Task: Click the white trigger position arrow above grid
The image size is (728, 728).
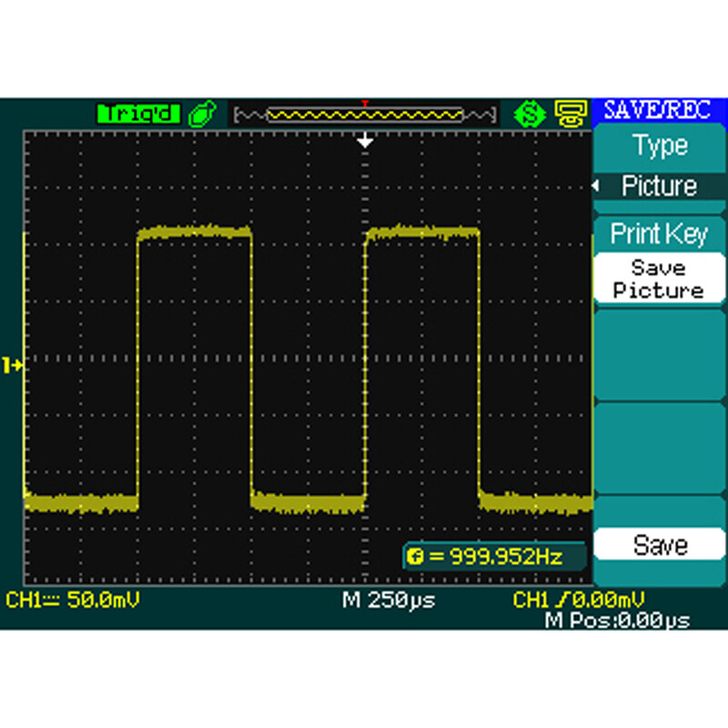Action: coord(365,141)
